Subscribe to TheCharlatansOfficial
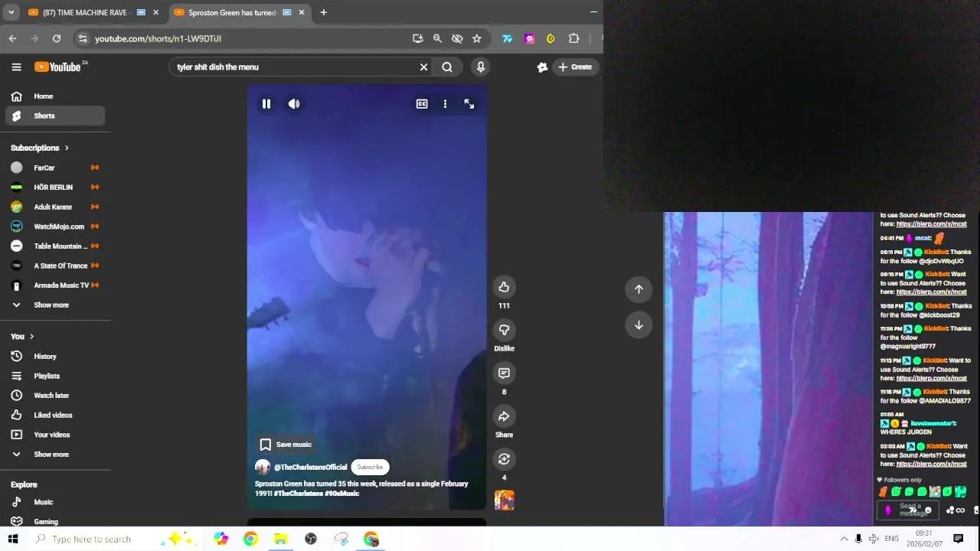Viewport: 980px width, 551px height. coord(370,467)
